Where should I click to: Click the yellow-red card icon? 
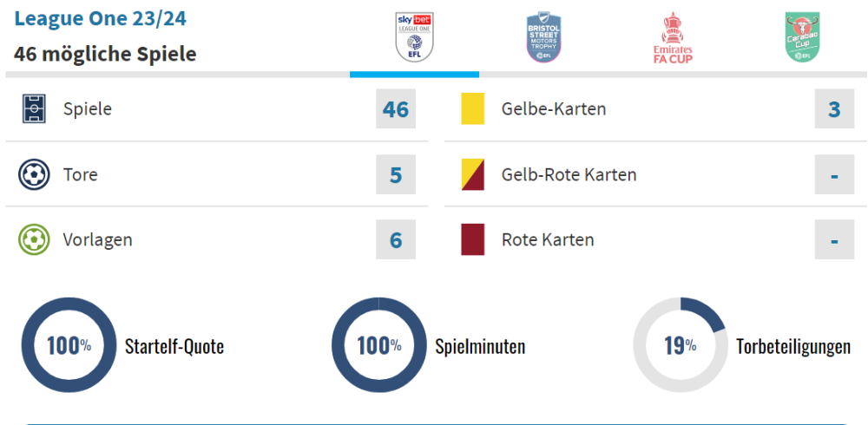(x=473, y=174)
